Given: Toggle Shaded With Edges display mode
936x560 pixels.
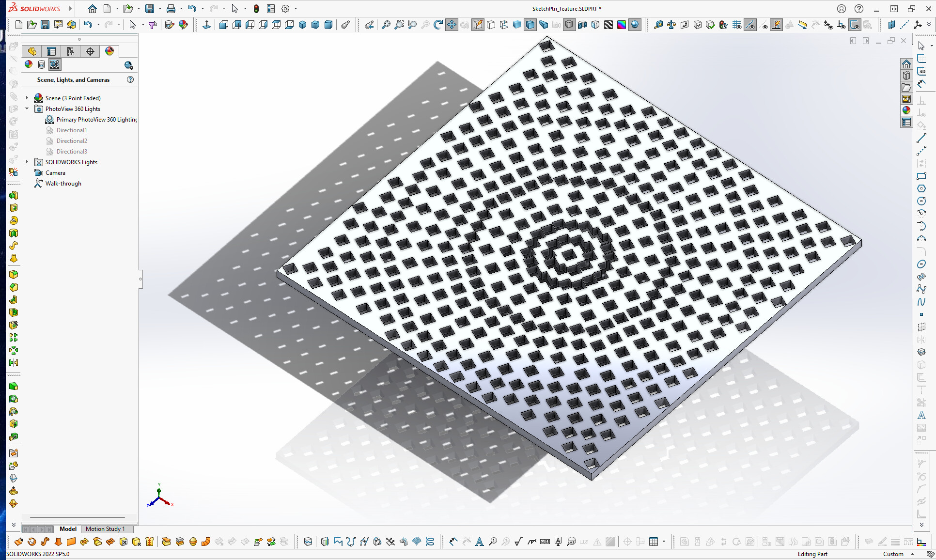Looking at the screenshot, I should 530,25.
